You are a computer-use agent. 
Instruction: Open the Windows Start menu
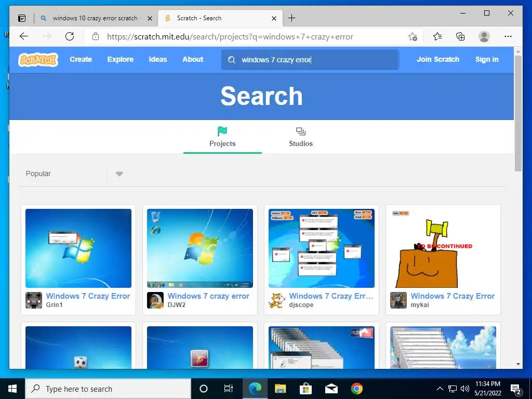point(12,389)
